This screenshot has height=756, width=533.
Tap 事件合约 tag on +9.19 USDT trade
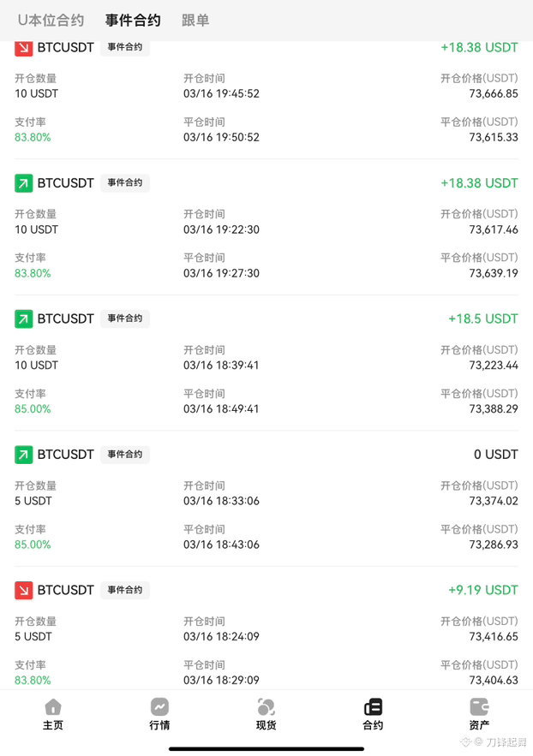(125, 590)
